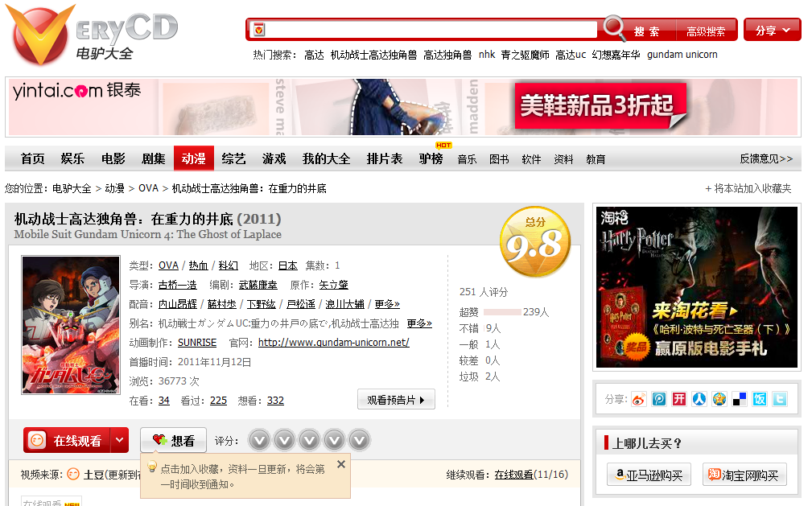This screenshot has width=812, height=506.
Task: Click the fifth rating V icon
Action: tap(360, 440)
